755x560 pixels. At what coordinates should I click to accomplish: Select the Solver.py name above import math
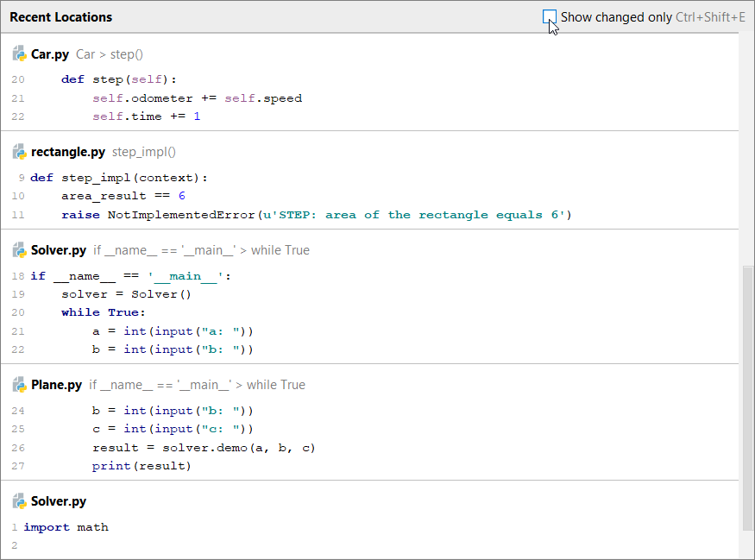[x=59, y=501]
